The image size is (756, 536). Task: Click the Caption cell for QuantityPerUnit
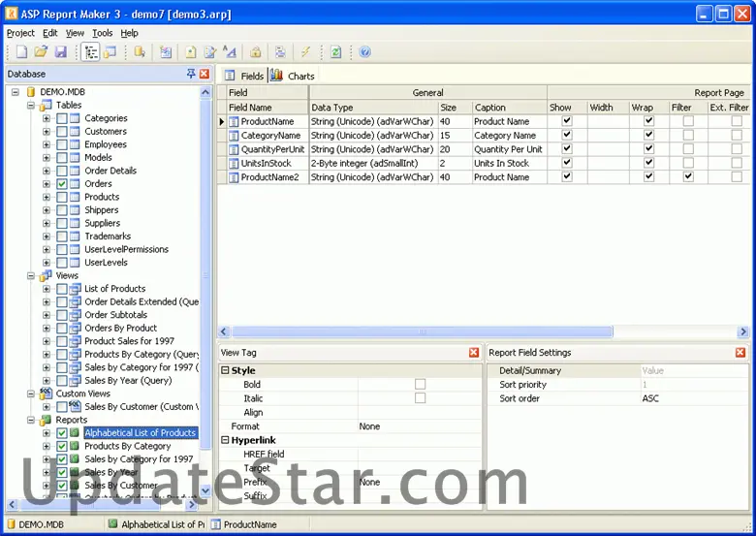click(509, 149)
